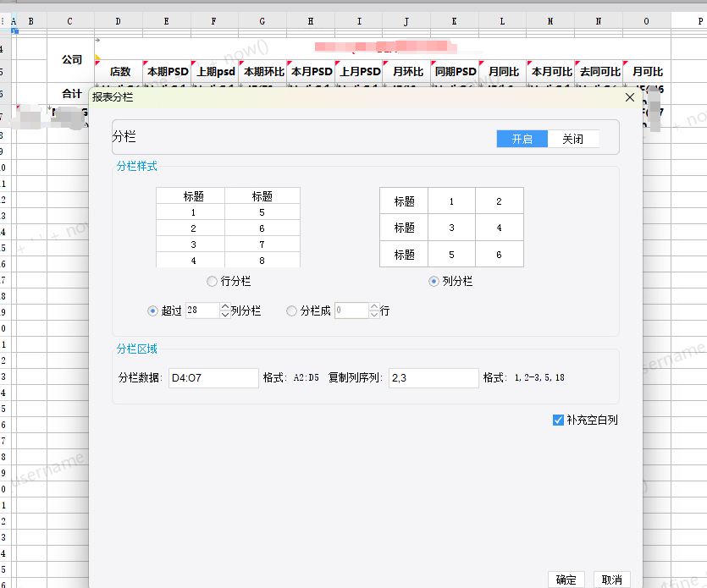The height and width of the screenshot is (588, 707).
Task: Click the 分栏成 row count field
Action: pos(351,310)
